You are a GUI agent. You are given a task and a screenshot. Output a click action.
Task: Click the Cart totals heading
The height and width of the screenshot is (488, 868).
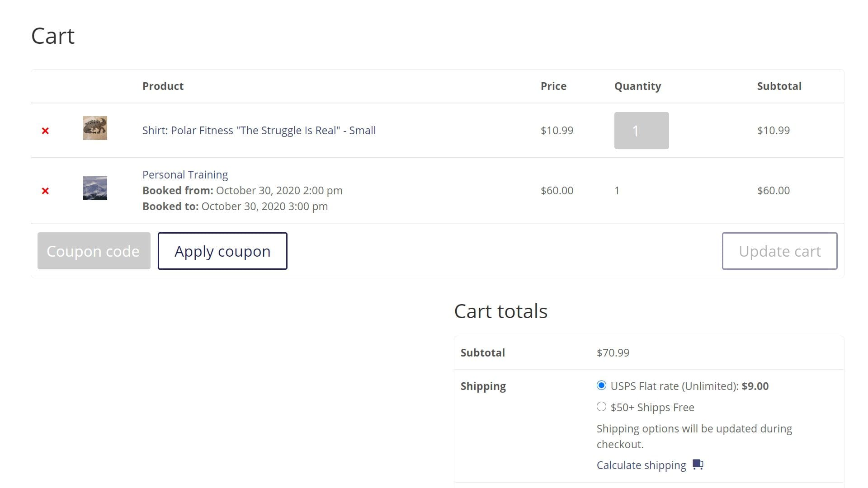click(500, 311)
